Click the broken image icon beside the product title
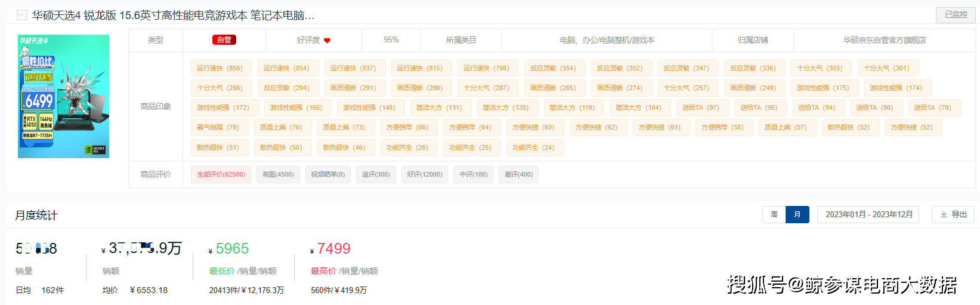980x305 pixels. pos(22,15)
